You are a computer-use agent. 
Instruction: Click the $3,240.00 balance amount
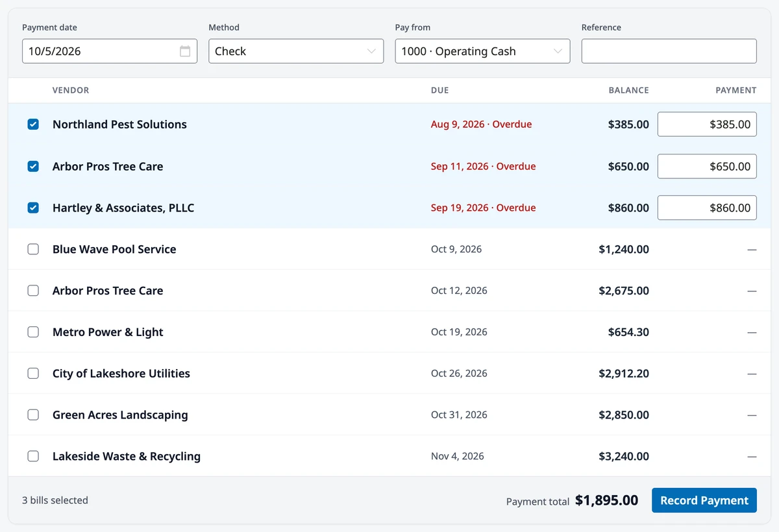tap(624, 456)
